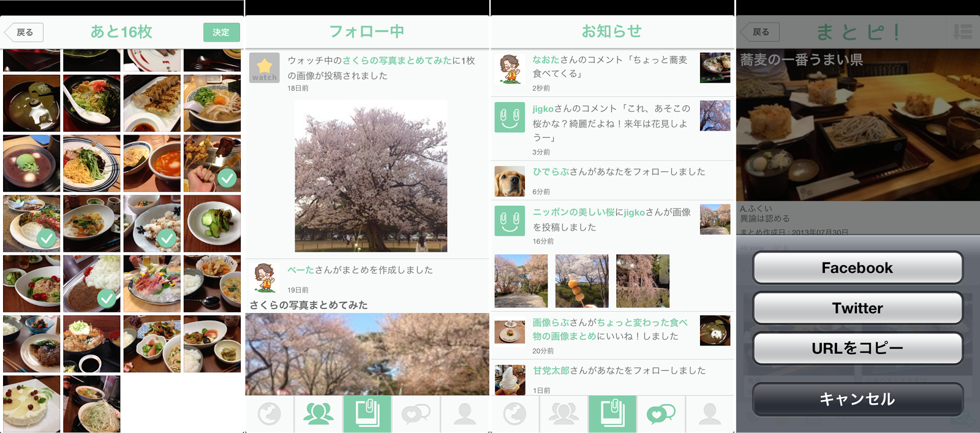Tap the green smiley avatar beside ニッポンの美しい桜 notice
This screenshot has width=980, height=433.
510,221
